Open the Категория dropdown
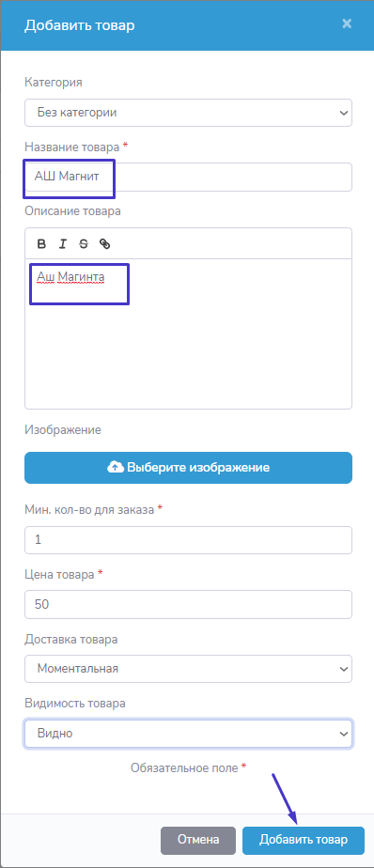 click(x=188, y=113)
